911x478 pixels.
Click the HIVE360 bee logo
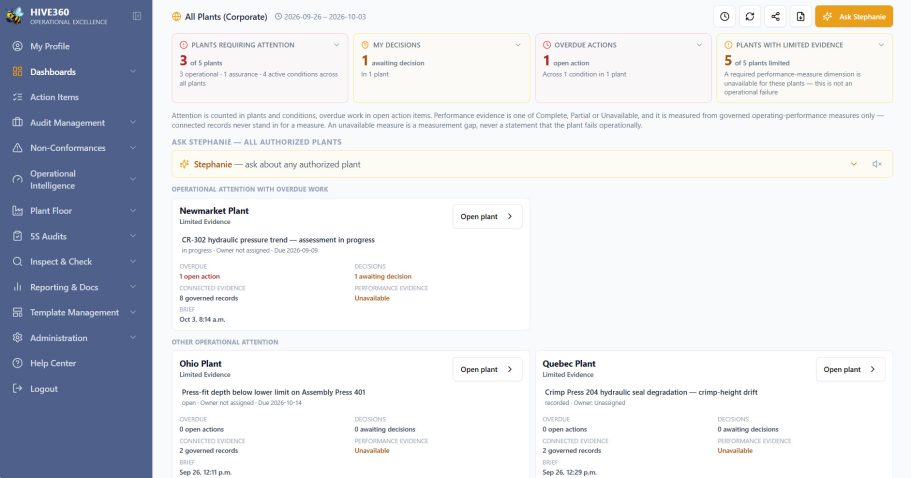[x=15, y=16]
